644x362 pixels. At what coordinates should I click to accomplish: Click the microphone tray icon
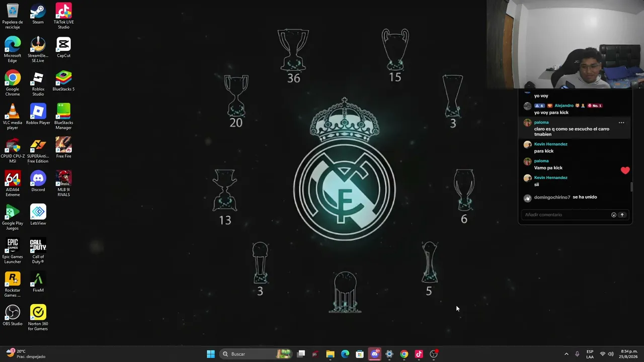[x=577, y=354]
